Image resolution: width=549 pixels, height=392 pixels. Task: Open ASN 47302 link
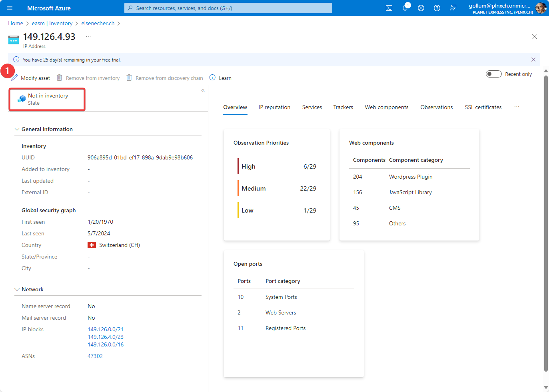(x=95, y=356)
